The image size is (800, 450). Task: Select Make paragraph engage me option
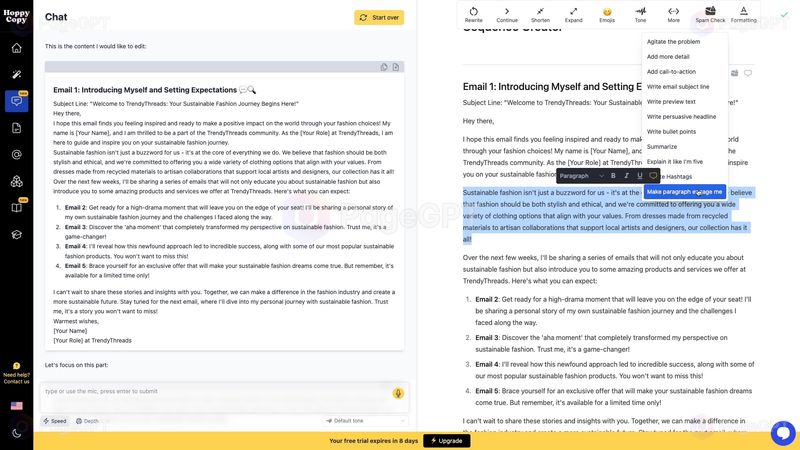[x=684, y=192]
